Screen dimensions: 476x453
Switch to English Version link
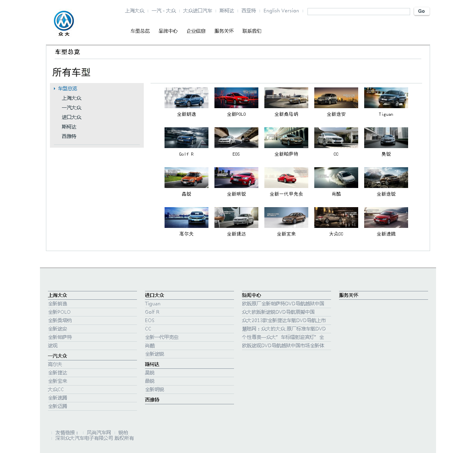point(281,11)
